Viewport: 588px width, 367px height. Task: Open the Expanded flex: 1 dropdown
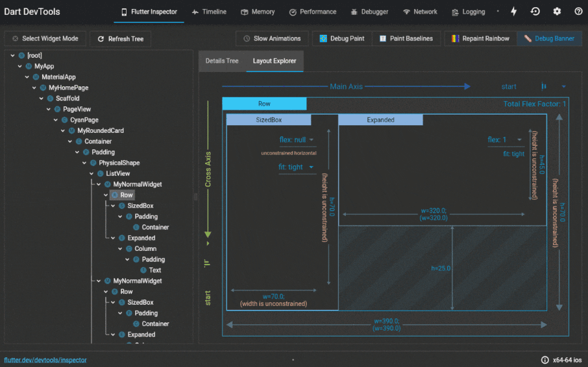(x=505, y=139)
